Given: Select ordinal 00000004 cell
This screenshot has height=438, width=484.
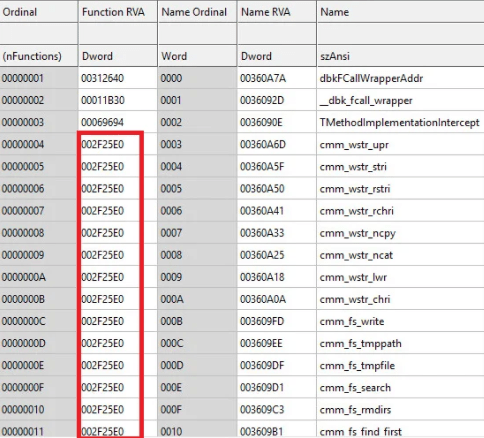Looking at the screenshot, I should click(39, 145).
